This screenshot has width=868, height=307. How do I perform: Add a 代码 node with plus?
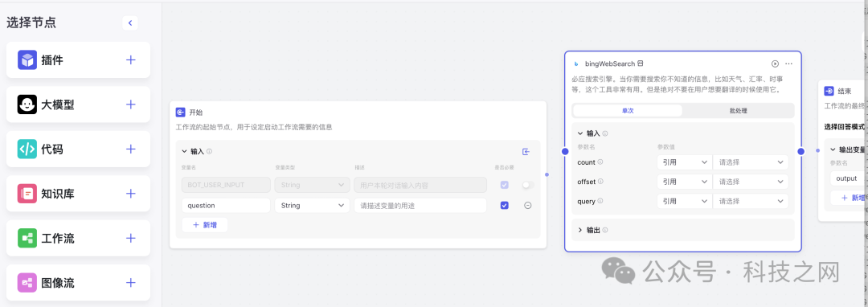131,149
